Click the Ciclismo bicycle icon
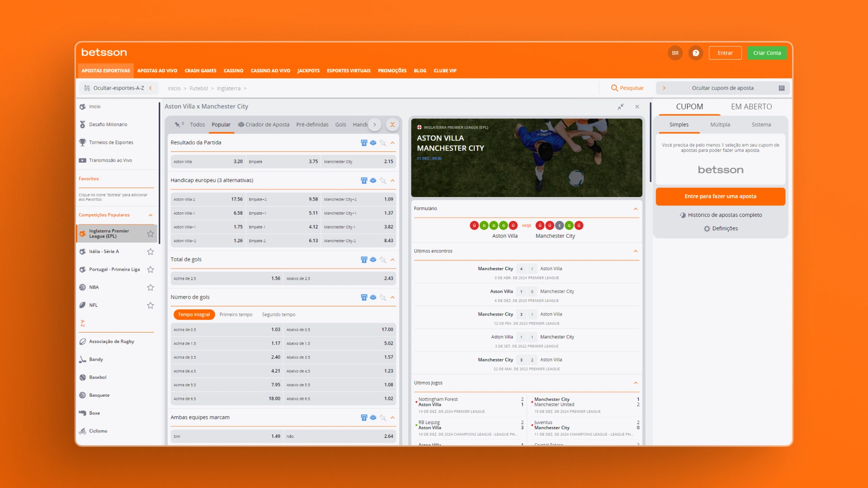The width and height of the screenshot is (868, 488). 82,431
